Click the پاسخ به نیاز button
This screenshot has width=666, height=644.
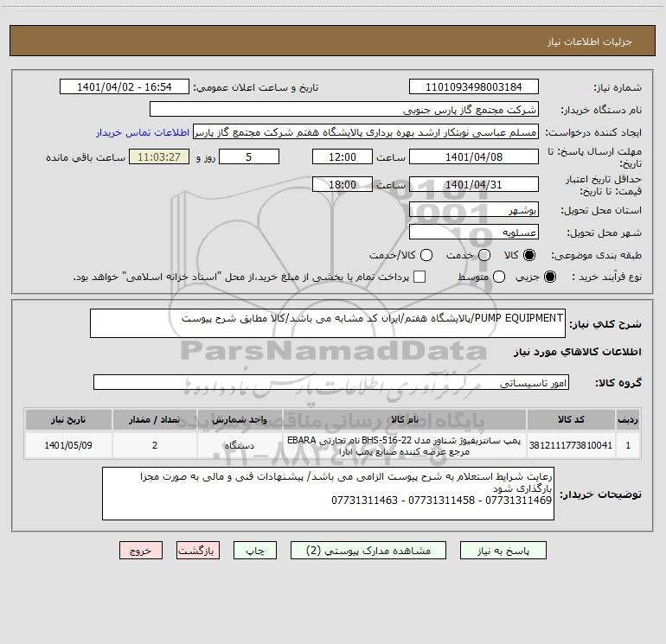pyautogui.click(x=503, y=551)
